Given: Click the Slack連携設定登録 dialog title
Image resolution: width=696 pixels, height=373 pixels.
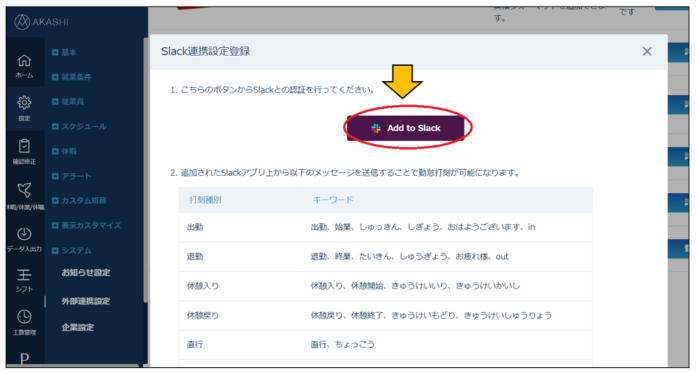Looking at the screenshot, I should [206, 52].
